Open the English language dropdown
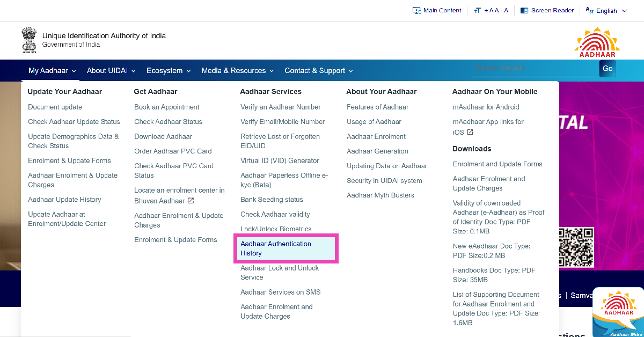The height and width of the screenshot is (337, 644). click(x=606, y=11)
